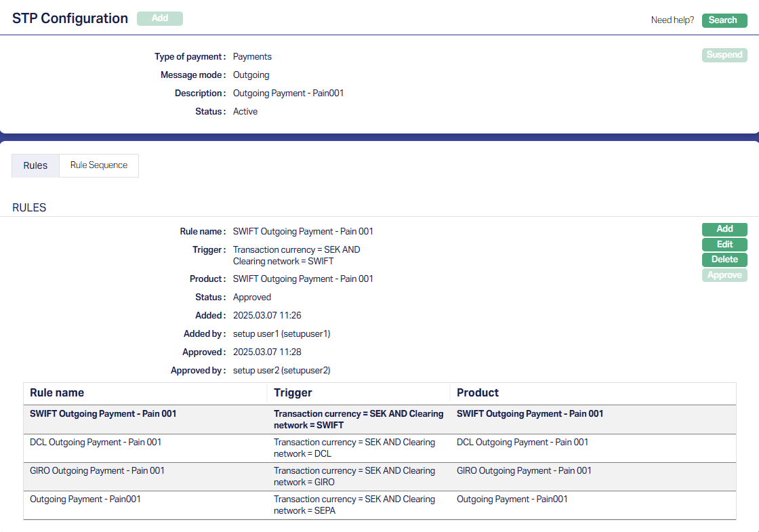
Task: Click the Search button
Action: coord(724,20)
